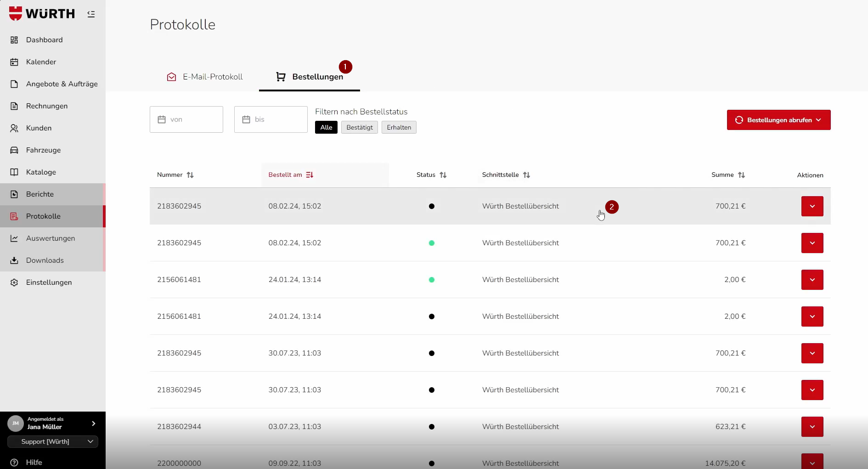Image resolution: width=868 pixels, height=469 pixels.
Task: Expand actions for 24.01.24 green-status order
Action: click(x=812, y=280)
